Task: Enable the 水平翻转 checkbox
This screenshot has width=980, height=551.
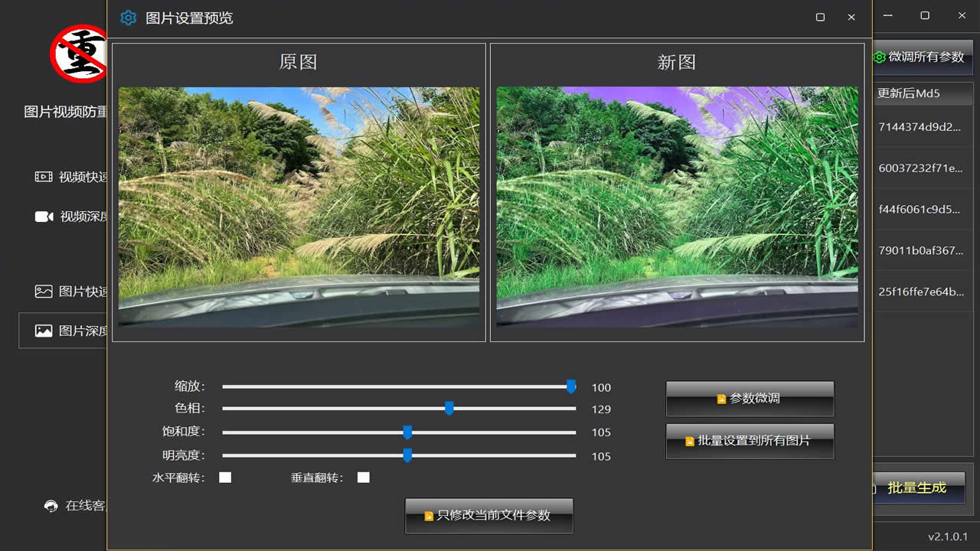Action: [x=225, y=478]
